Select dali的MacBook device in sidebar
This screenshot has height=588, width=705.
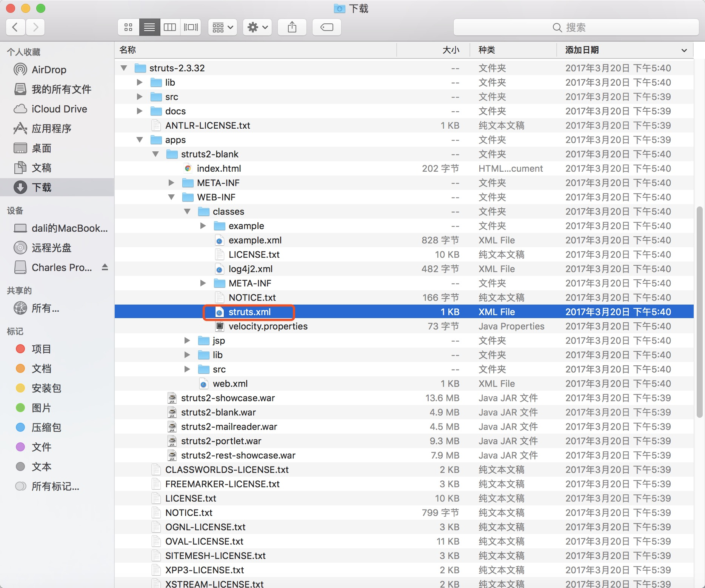point(57,228)
